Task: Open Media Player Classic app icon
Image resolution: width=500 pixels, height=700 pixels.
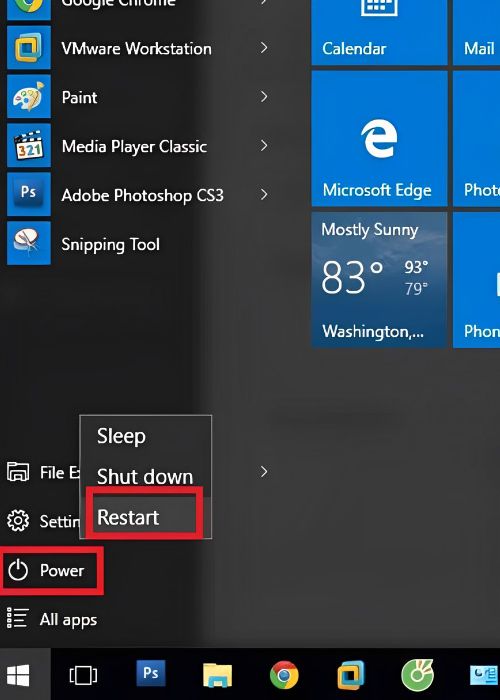Action: 29,146
